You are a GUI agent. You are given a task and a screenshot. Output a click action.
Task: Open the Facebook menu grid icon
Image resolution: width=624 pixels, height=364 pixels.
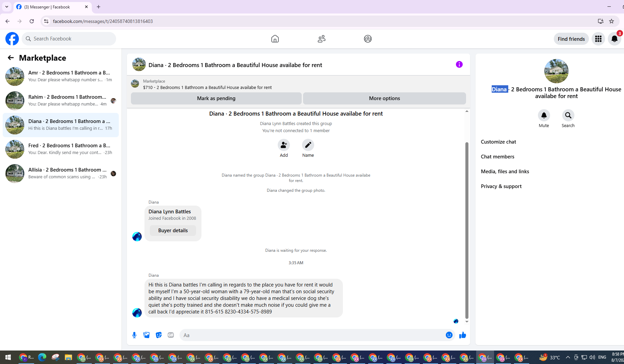point(598,39)
